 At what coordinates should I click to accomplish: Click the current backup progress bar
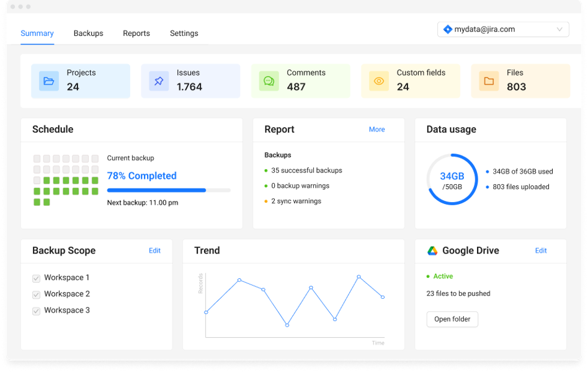coord(169,190)
